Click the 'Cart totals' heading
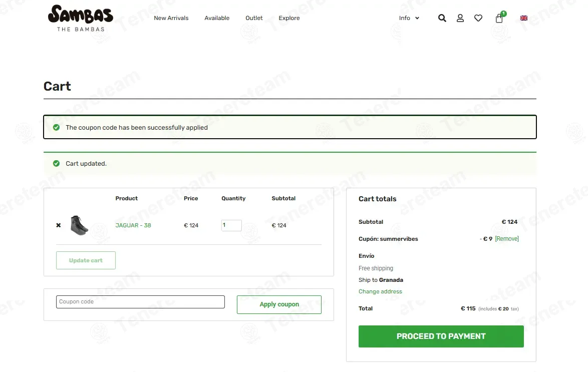This screenshot has width=588, height=372. [x=377, y=199]
